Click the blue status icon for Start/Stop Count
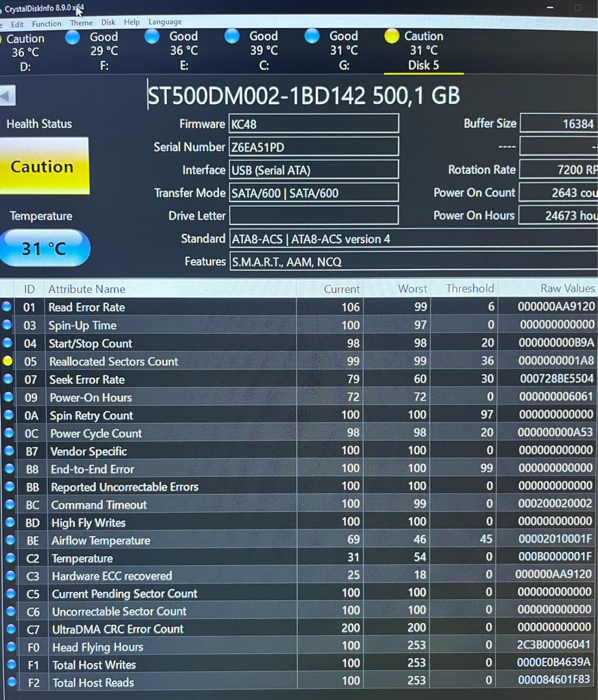 [7, 342]
